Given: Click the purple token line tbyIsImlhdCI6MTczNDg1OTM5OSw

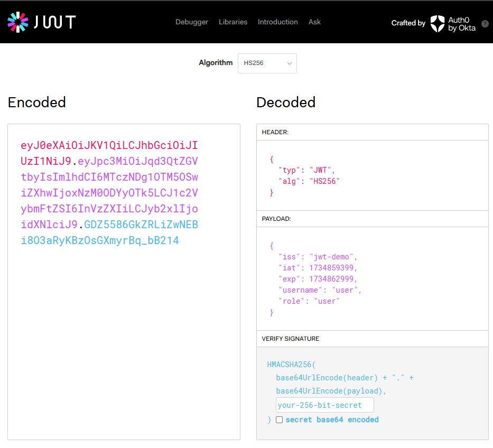Looking at the screenshot, I should 109,177.
